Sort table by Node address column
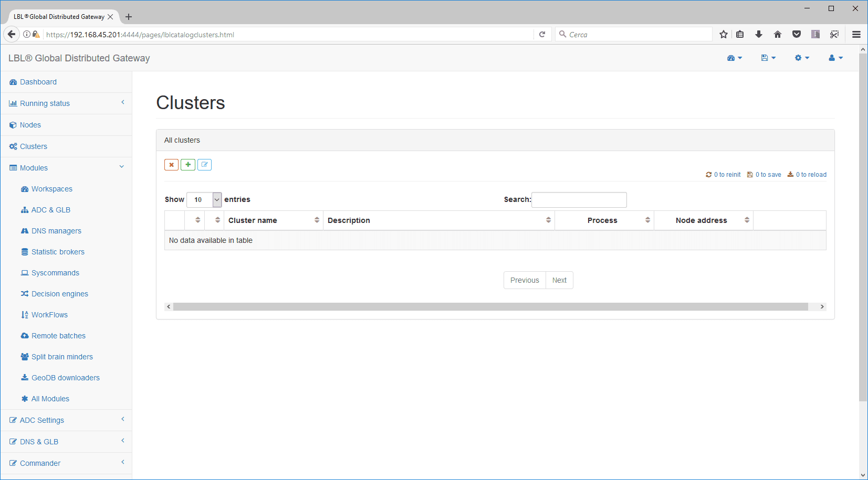Viewport: 868px width, 480px height. pyautogui.click(x=703, y=220)
